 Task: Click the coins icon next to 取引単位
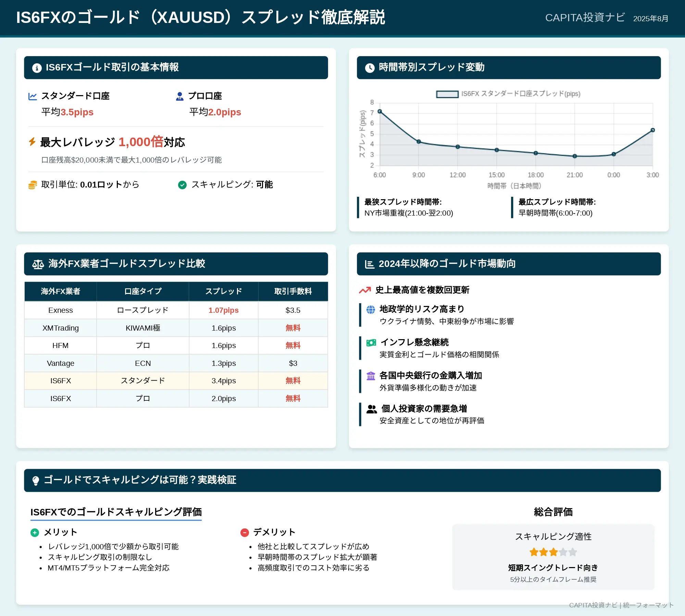33,185
